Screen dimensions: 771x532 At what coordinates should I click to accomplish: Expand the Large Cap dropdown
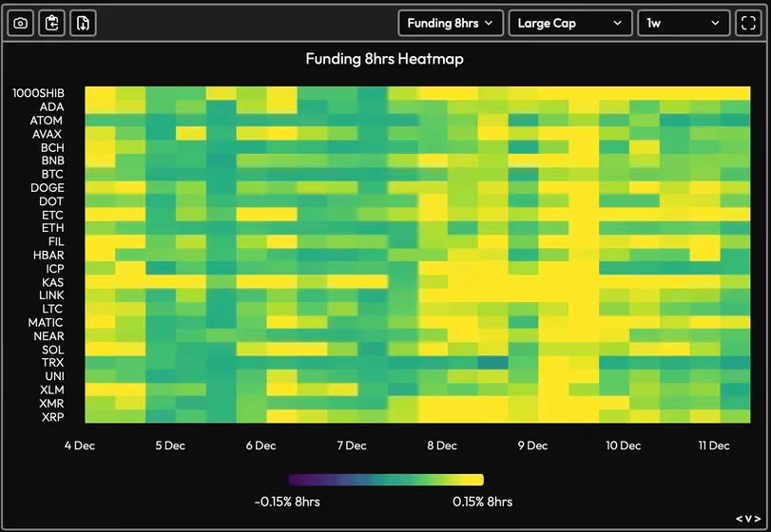[570, 24]
